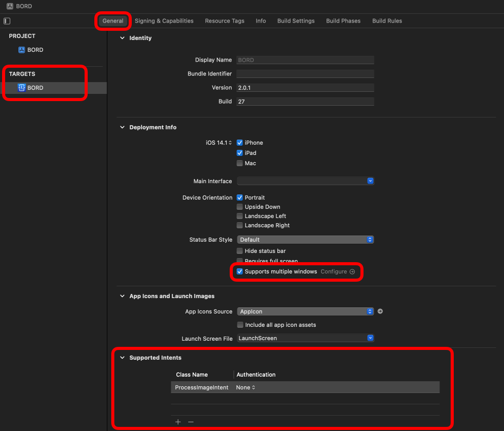Open the Build Rules tab
Image resolution: width=504 pixels, height=431 pixels.
pyautogui.click(x=387, y=21)
